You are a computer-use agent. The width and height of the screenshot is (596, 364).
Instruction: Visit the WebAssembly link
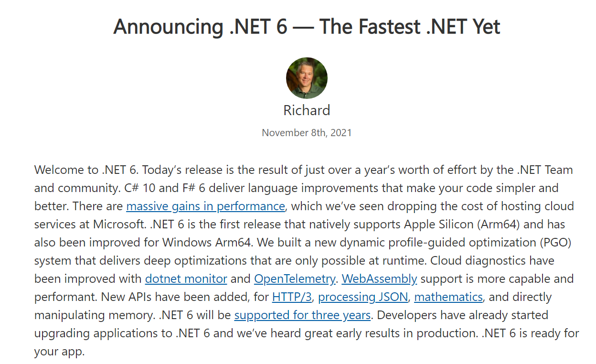tap(379, 279)
